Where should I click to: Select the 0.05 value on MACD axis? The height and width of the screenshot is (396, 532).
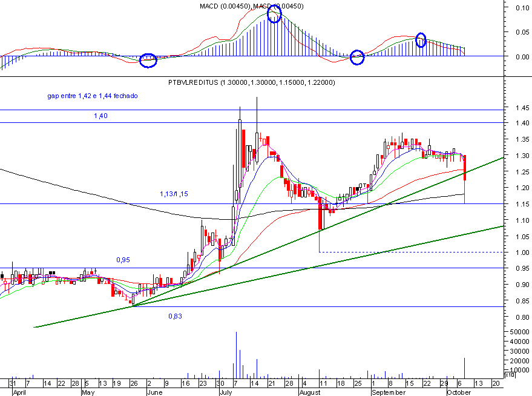tap(522, 32)
